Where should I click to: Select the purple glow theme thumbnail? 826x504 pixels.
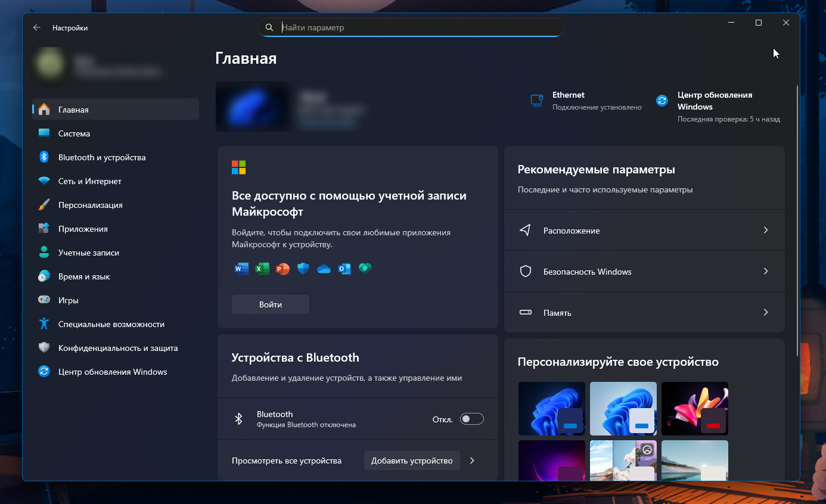coord(552,461)
